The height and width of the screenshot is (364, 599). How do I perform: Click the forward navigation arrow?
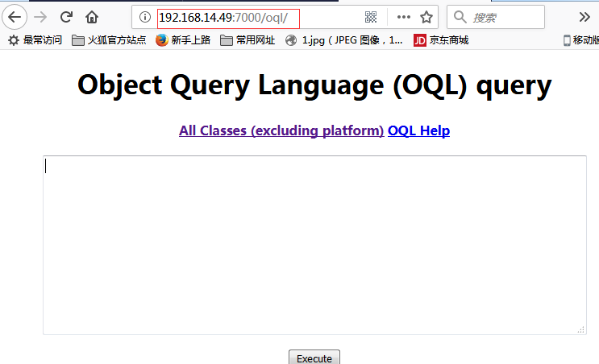[x=40, y=17]
